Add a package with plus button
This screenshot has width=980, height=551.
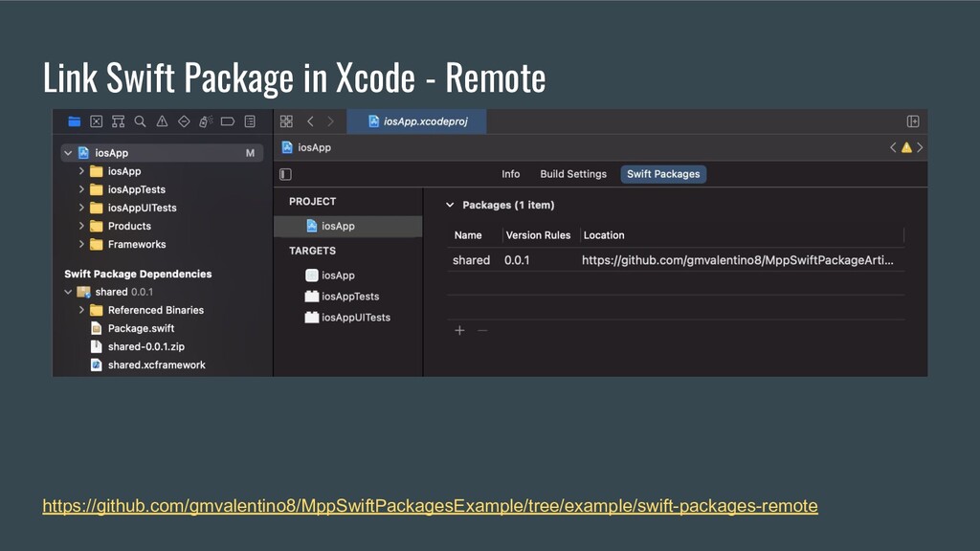(x=459, y=330)
